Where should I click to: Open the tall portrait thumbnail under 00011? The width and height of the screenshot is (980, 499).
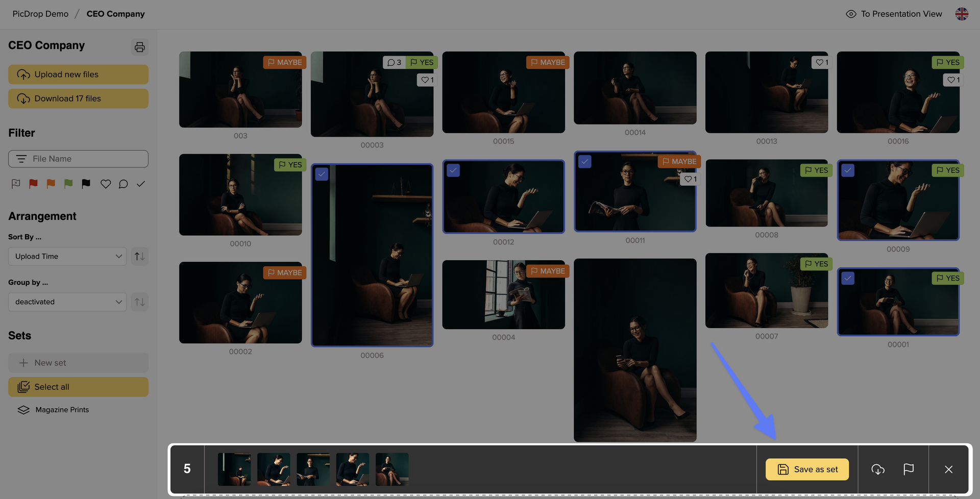point(635,350)
